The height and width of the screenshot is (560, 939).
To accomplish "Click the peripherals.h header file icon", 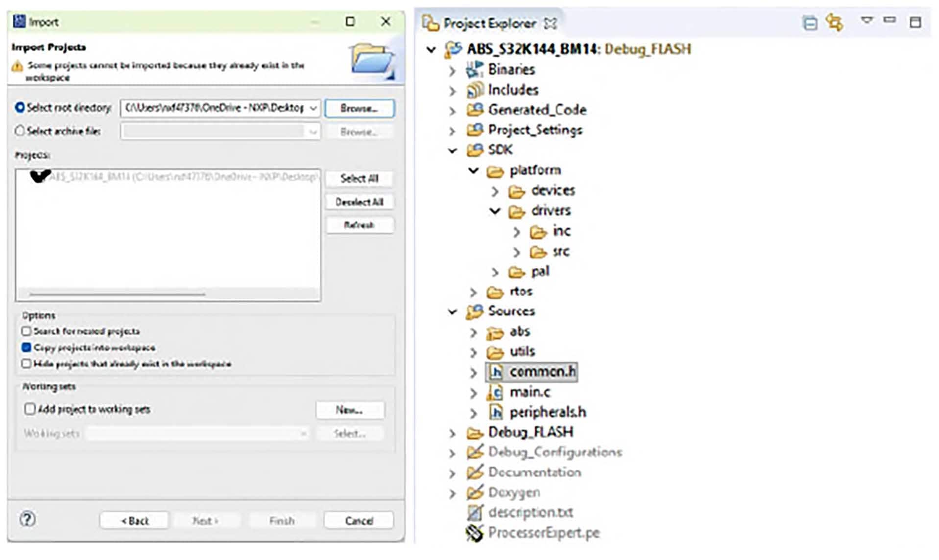I will click(x=496, y=412).
